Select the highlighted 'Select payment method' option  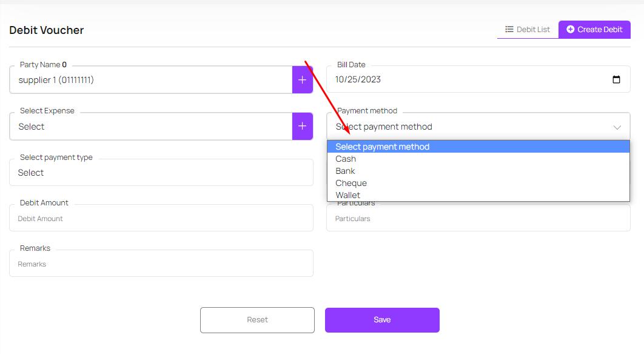382,147
